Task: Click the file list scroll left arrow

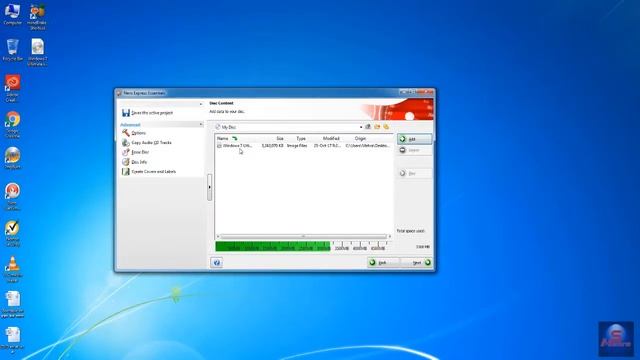Action: click(x=218, y=236)
